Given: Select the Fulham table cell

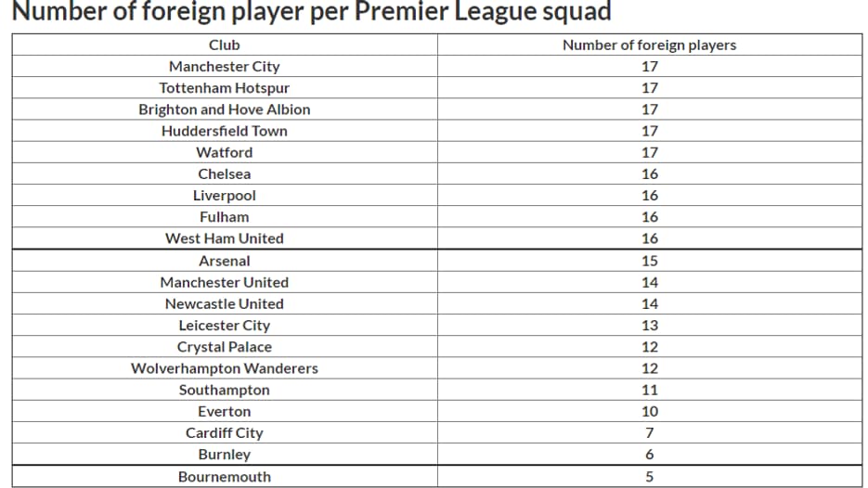Looking at the screenshot, I should click(x=225, y=217).
